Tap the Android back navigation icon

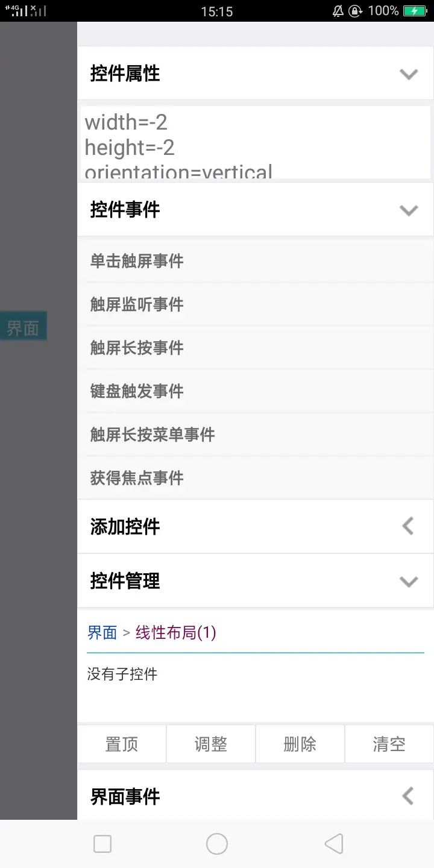coord(334,844)
